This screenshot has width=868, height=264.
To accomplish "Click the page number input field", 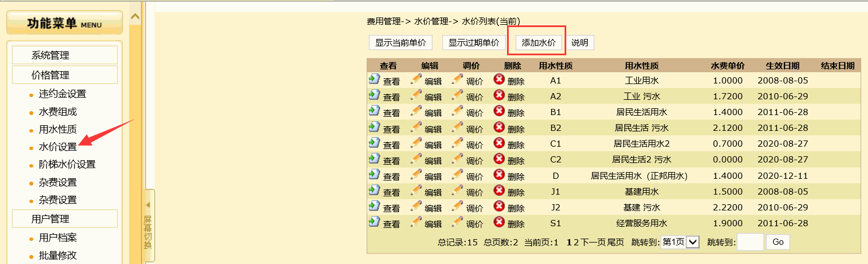I will [750, 242].
